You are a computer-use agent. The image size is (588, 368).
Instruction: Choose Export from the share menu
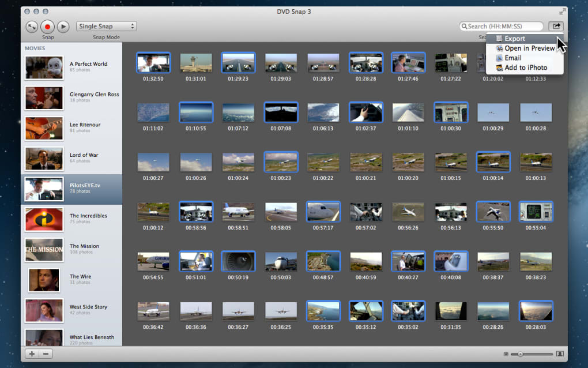point(514,39)
